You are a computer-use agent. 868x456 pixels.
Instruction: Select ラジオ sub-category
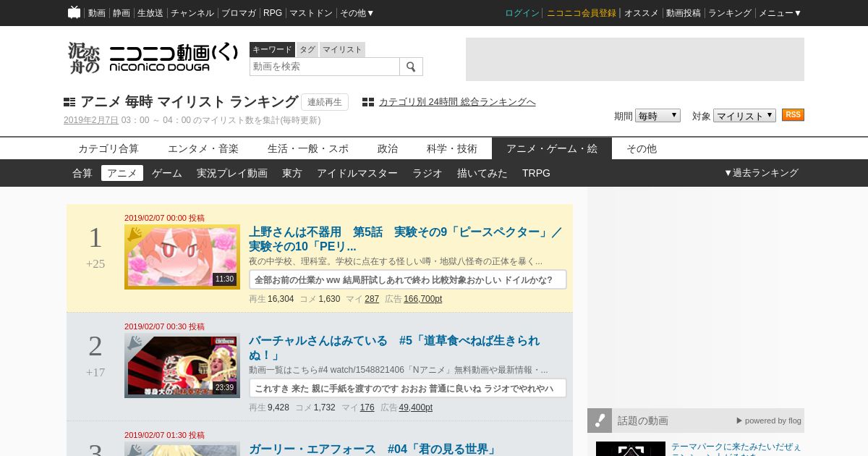point(427,173)
